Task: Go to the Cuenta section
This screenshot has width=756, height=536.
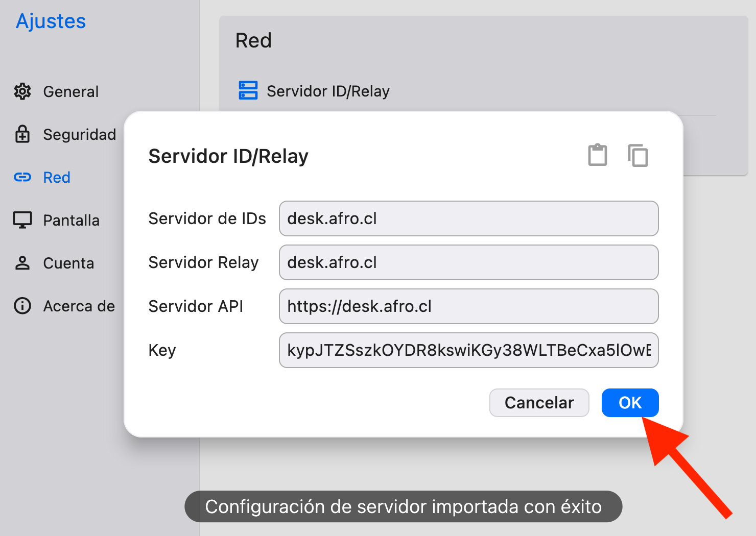Action: tap(68, 263)
